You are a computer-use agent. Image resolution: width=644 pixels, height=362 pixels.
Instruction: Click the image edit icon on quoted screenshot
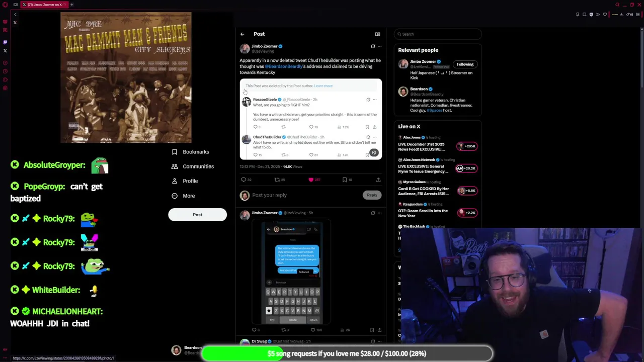point(374,152)
